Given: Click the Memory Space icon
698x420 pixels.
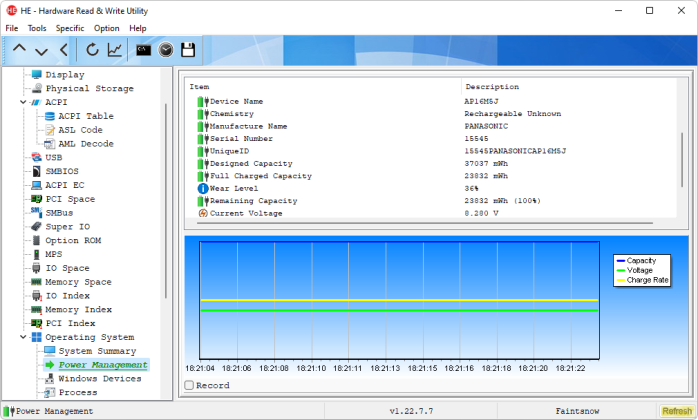Looking at the screenshot, I should coord(36,281).
